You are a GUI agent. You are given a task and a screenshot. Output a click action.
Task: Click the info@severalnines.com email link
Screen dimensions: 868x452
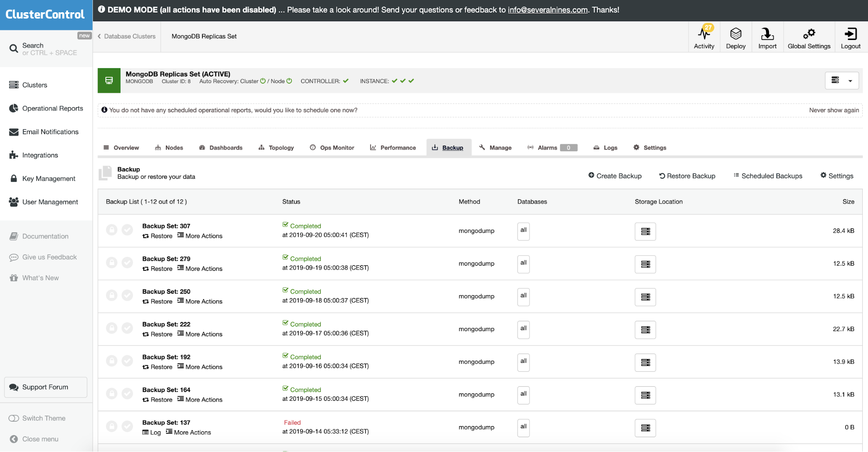[548, 10]
